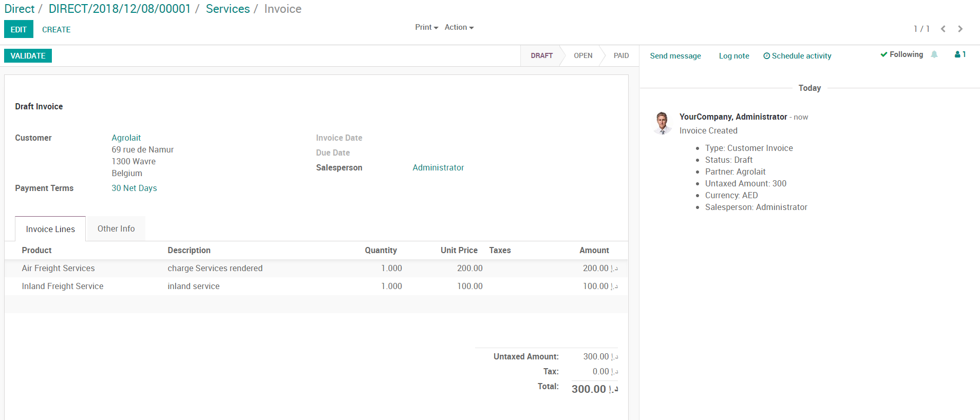The height and width of the screenshot is (420, 980).
Task: Open the 30 Net Days payment terms
Action: tap(134, 188)
